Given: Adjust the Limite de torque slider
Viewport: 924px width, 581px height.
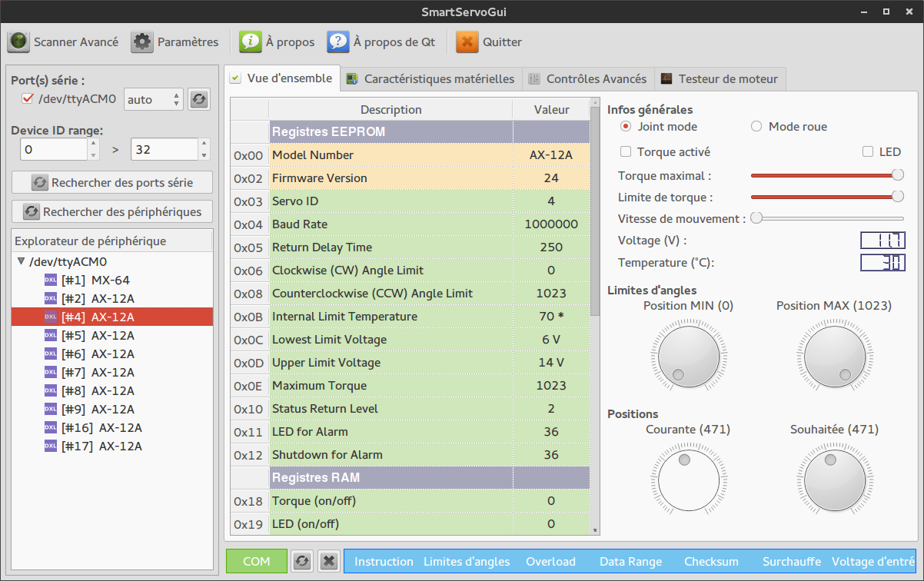Looking at the screenshot, I should 827,197.
